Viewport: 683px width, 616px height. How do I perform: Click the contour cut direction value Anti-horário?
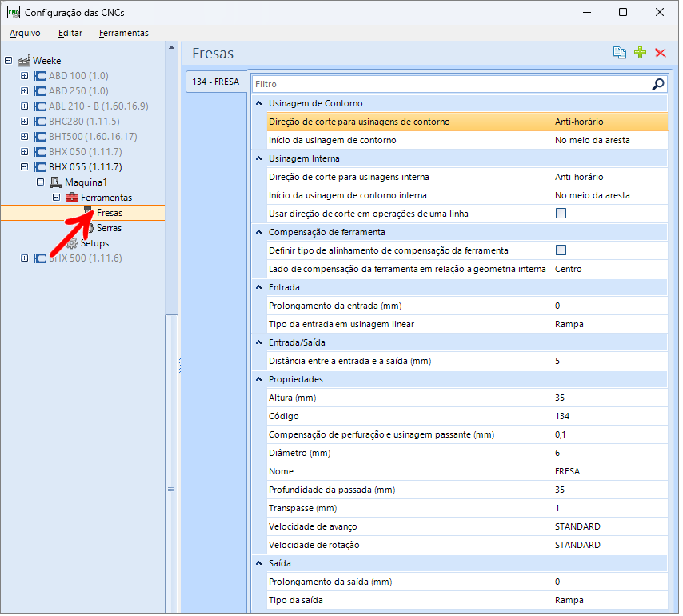(x=609, y=122)
